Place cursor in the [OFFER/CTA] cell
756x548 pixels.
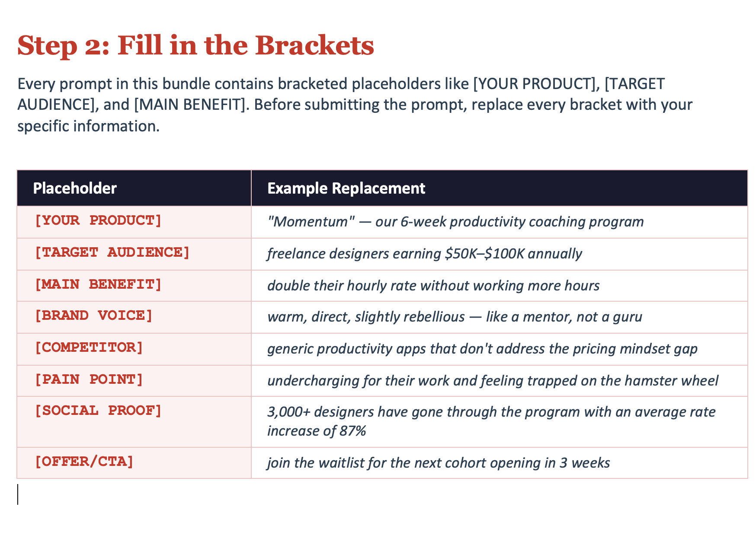click(84, 462)
